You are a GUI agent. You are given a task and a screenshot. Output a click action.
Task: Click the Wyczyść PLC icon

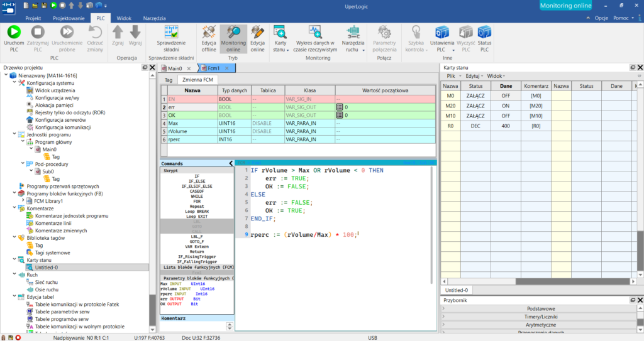466,32
